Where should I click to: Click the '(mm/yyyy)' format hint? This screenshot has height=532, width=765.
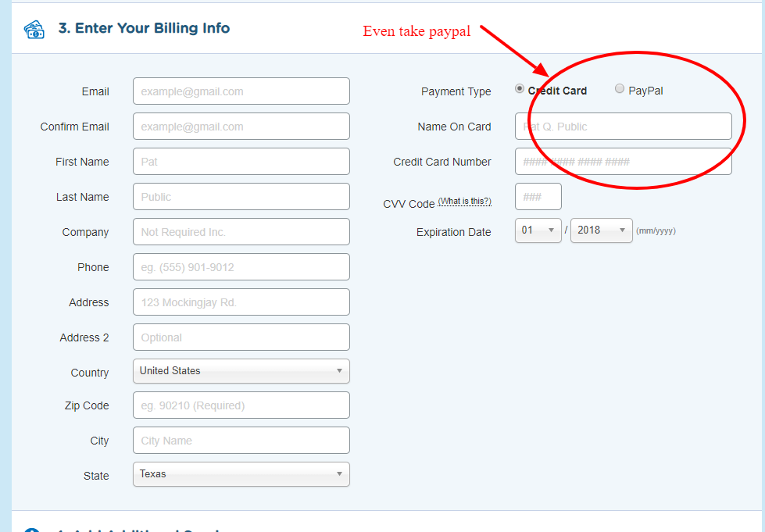[x=656, y=231]
